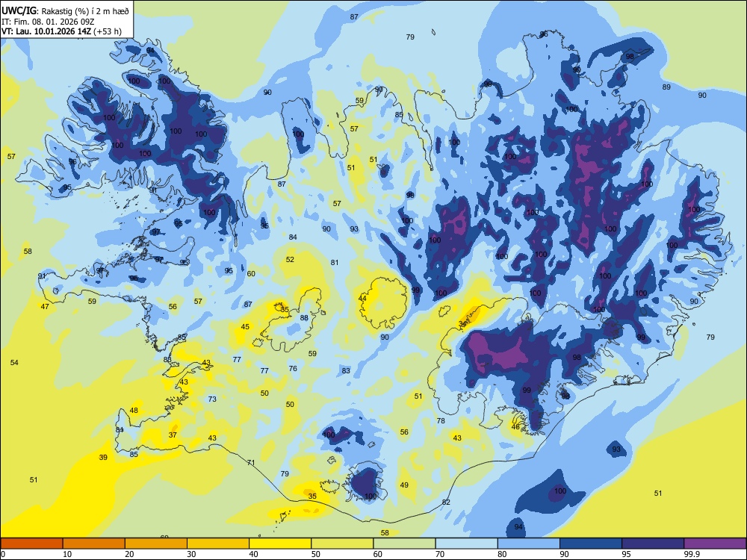Screen dimensions: 747x560
Task: Select the '82' humidity value label
Action: point(446,502)
